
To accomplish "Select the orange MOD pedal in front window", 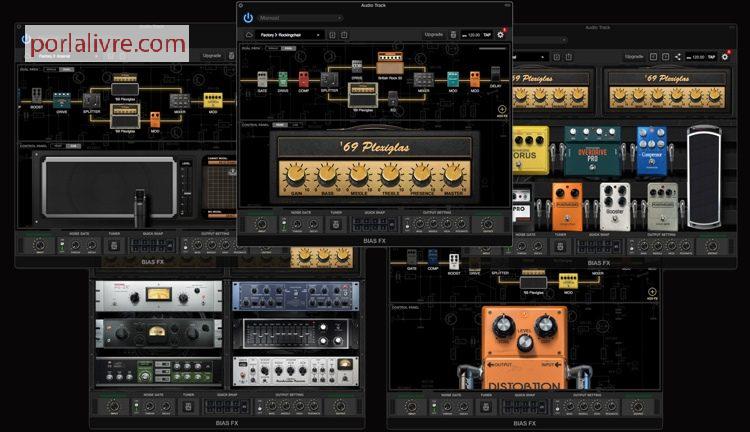I will pyautogui.click(x=474, y=79).
